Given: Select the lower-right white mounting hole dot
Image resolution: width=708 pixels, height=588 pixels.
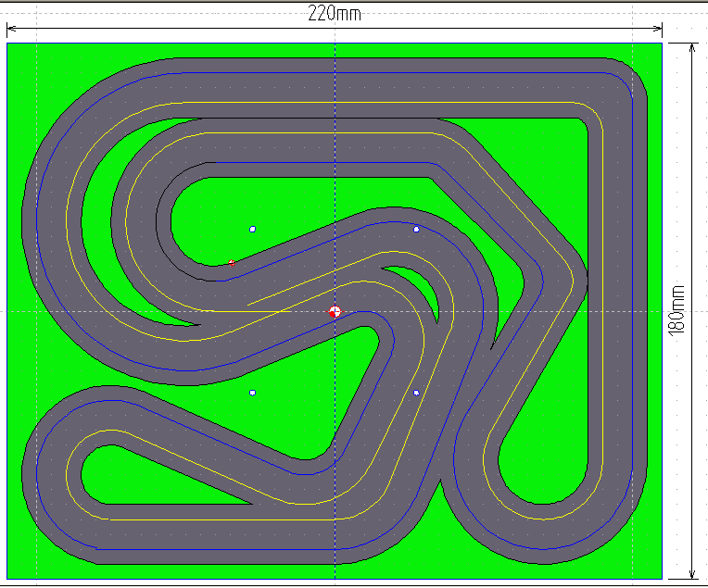Looking at the screenshot, I should (x=416, y=394).
